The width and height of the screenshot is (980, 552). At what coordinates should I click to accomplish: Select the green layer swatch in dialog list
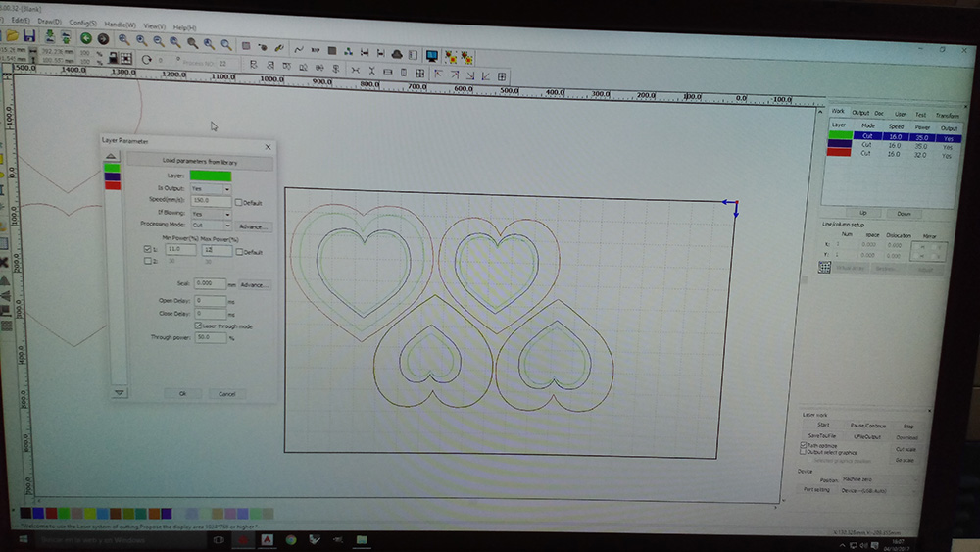pos(112,168)
